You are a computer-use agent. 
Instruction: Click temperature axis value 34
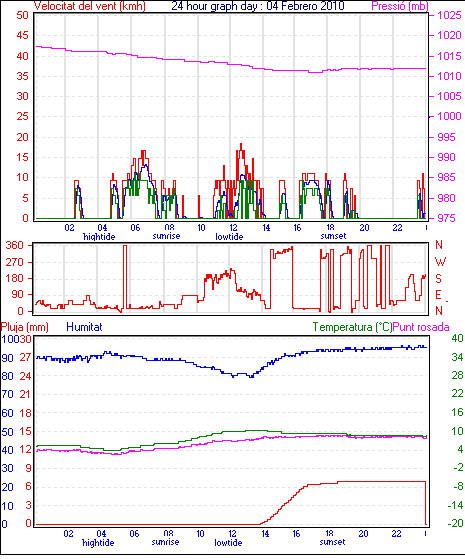point(458,357)
